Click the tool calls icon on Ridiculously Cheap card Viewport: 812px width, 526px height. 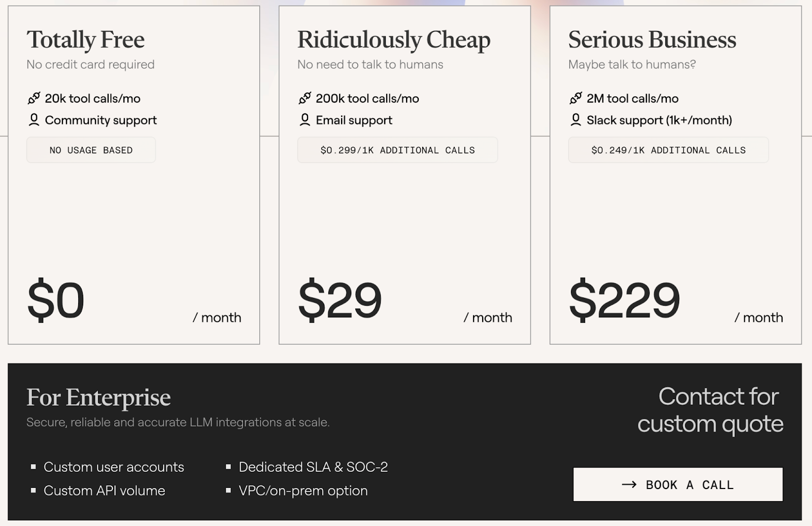click(x=304, y=98)
